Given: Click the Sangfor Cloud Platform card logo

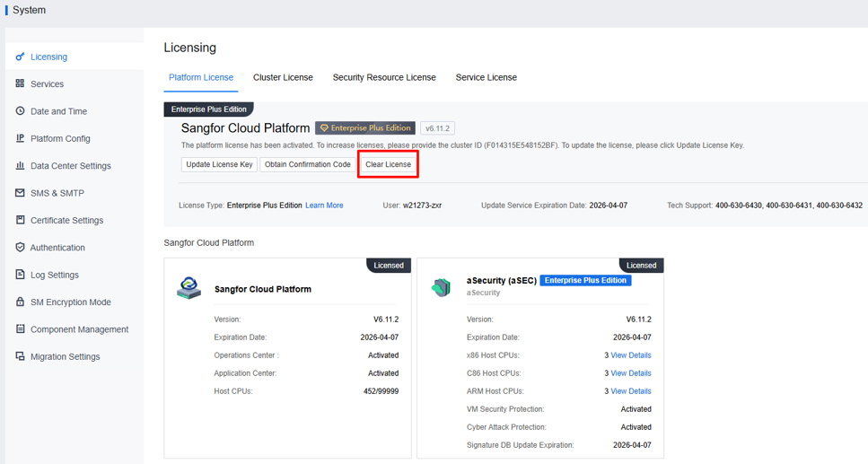Looking at the screenshot, I should point(189,288).
